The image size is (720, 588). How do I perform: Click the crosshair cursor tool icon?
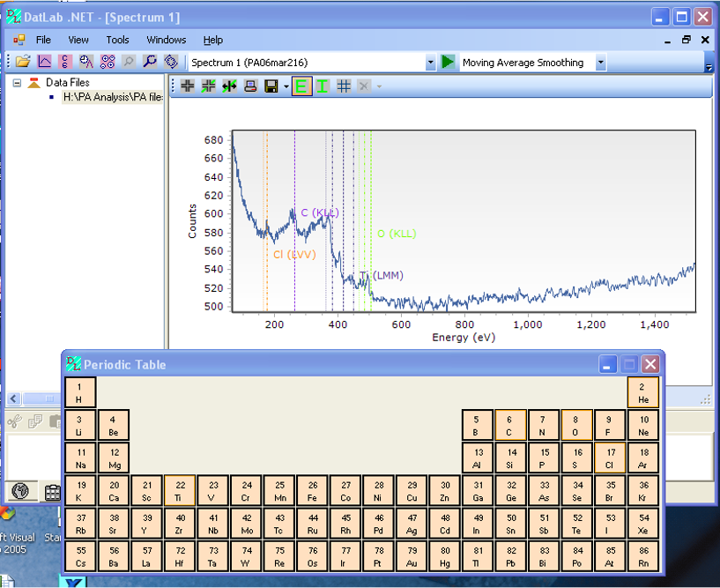pos(188,86)
